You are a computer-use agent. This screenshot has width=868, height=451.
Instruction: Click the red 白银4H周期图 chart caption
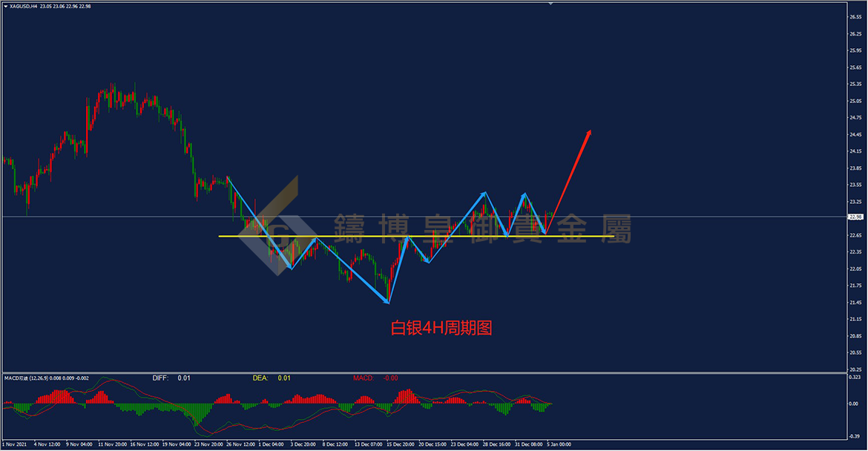pos(441,328)
